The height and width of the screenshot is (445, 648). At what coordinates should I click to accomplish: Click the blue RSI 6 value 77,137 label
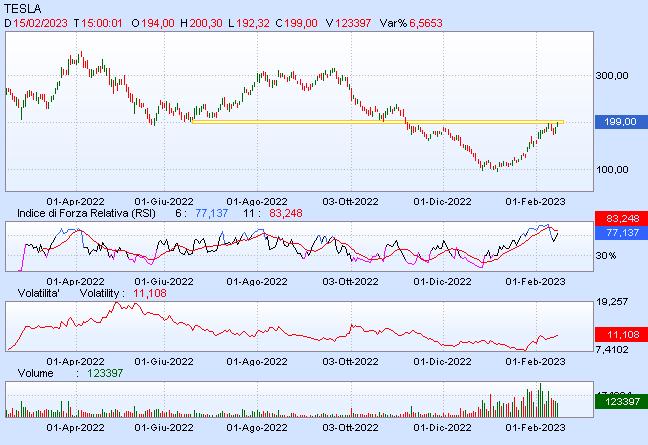point(211,214)
